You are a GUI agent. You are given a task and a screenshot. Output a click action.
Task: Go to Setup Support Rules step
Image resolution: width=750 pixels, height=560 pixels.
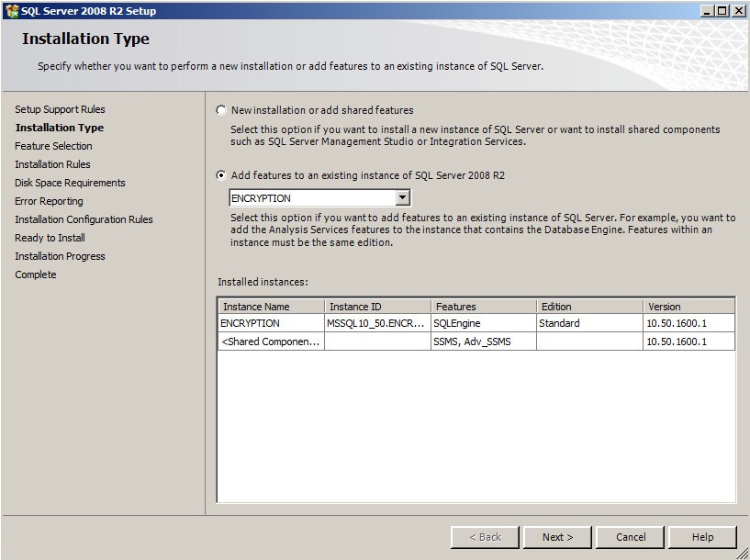pyautogui.click(x=60, y=109)
